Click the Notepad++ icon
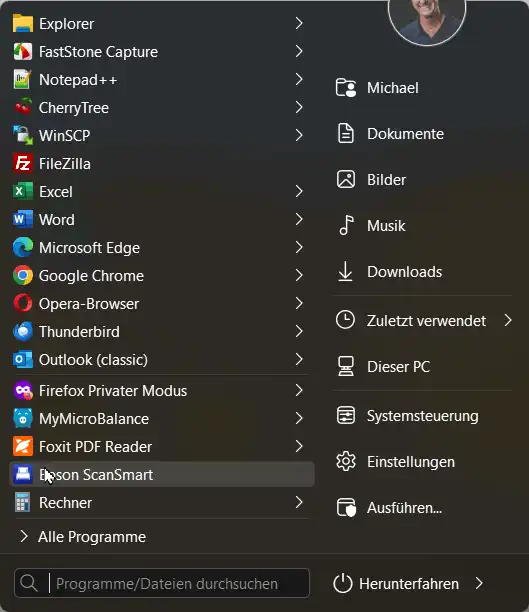 pyautogui.click(x=23, y=80)
